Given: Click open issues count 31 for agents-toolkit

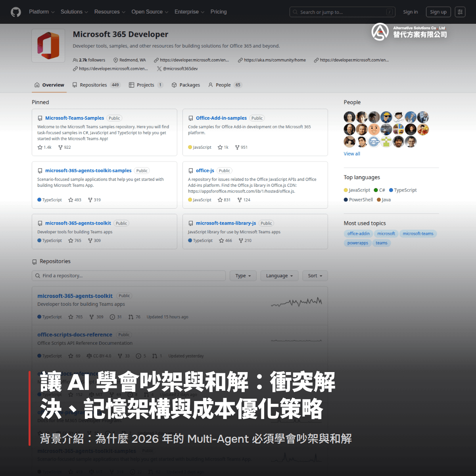Looking at the screenshot, I should tap(116, 317).
